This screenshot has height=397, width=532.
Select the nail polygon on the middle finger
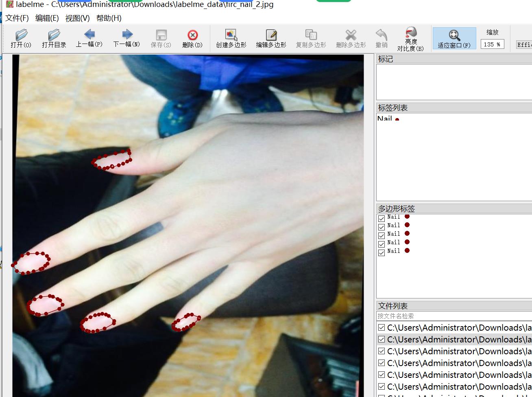coord(46,305)
